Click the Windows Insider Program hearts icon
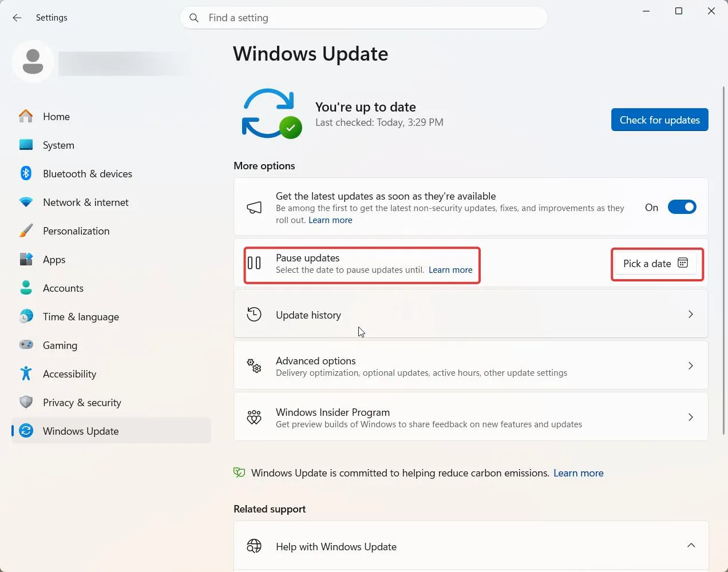728x572 pixels. [254, 417]
